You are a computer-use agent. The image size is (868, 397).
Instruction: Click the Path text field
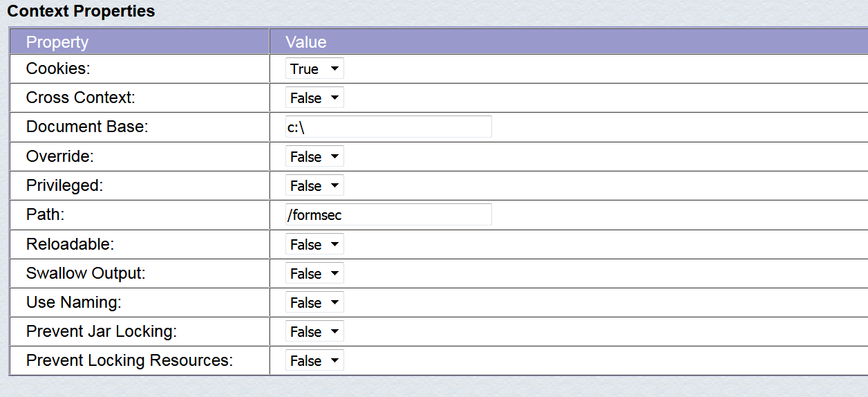point(388,215)
